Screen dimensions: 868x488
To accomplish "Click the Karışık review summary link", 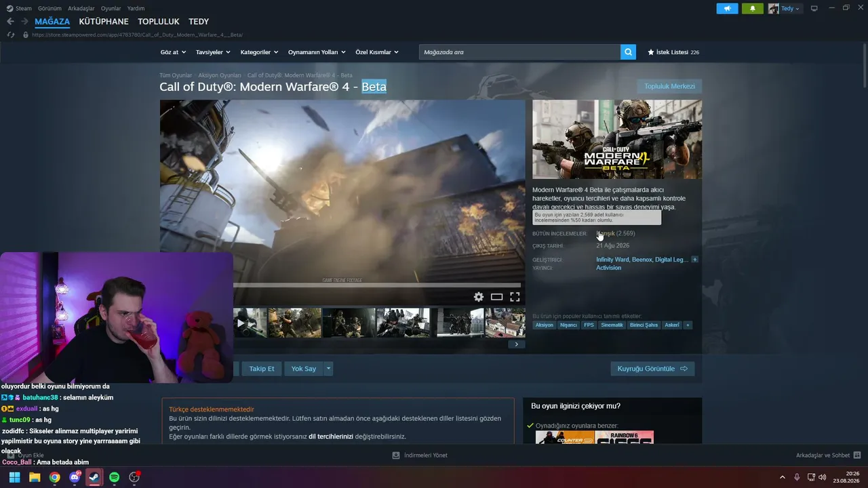I will coord(606,234).
